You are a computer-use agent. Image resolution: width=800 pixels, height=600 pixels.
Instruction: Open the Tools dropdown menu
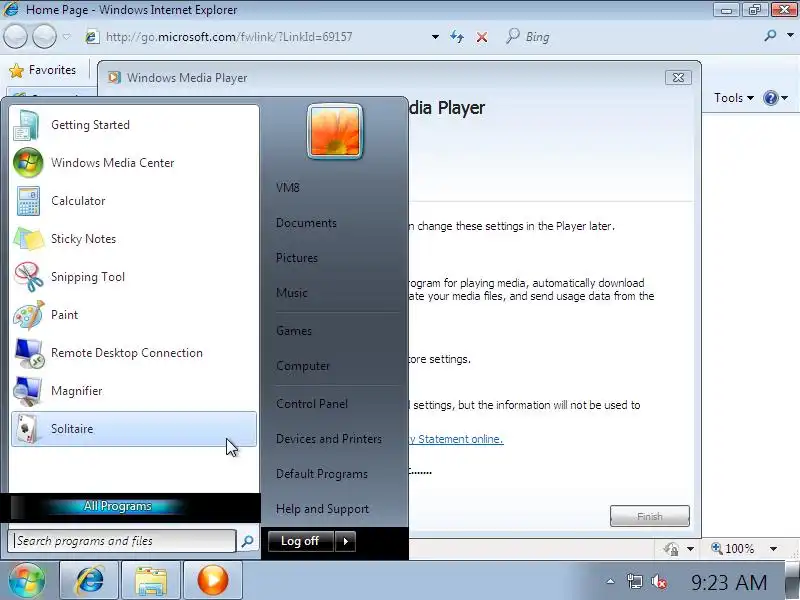[734, 97]
